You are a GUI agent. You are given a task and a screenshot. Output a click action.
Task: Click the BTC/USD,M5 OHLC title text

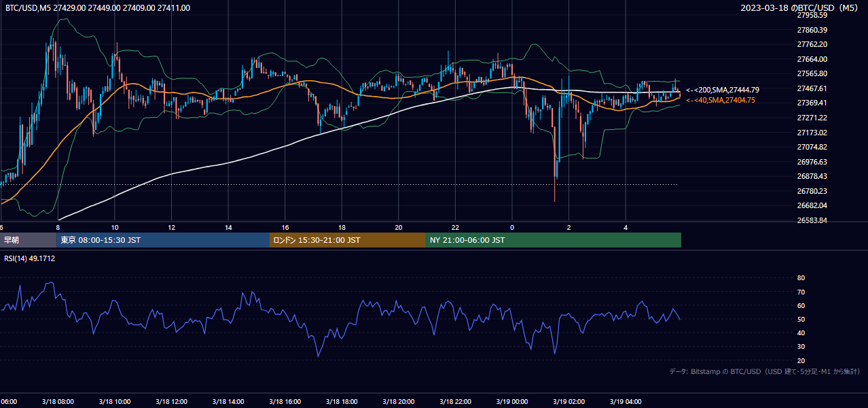pos(98,8)
